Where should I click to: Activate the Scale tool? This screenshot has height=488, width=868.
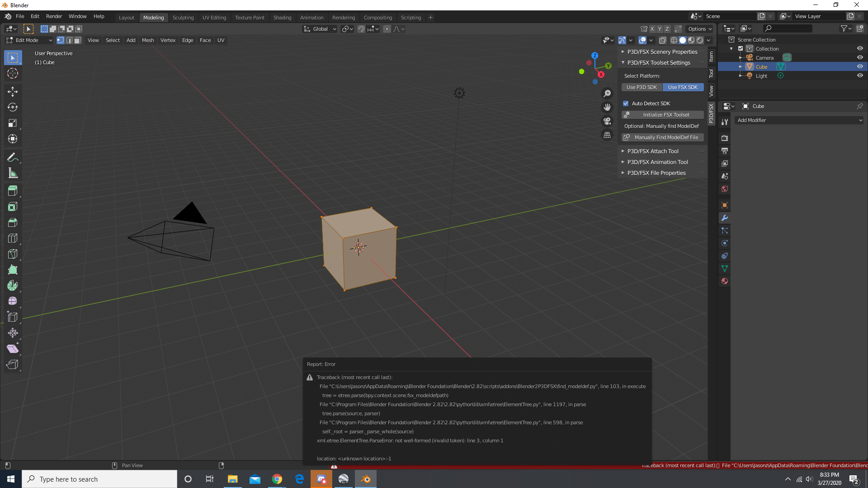(x=13, y=123)
